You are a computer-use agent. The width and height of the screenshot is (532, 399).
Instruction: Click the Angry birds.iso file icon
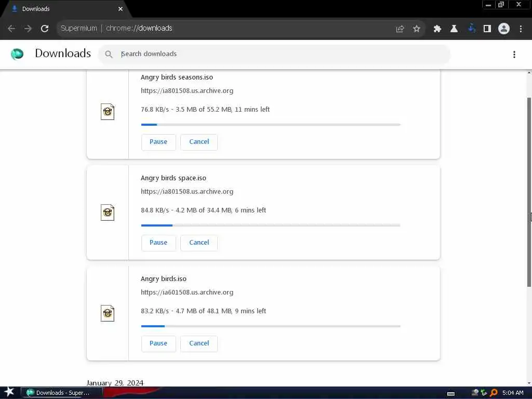point(108,313)
